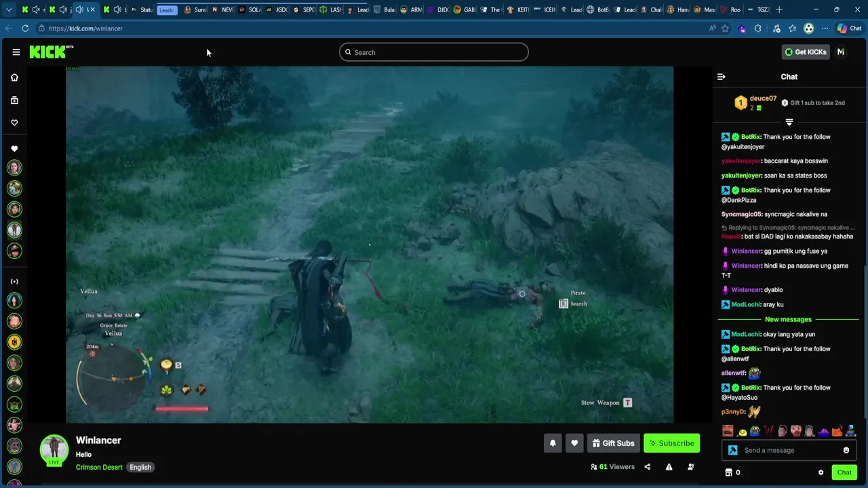Follow Winlancer with the heart button
Screen dimensions: 868x488
tap(574, 443)
